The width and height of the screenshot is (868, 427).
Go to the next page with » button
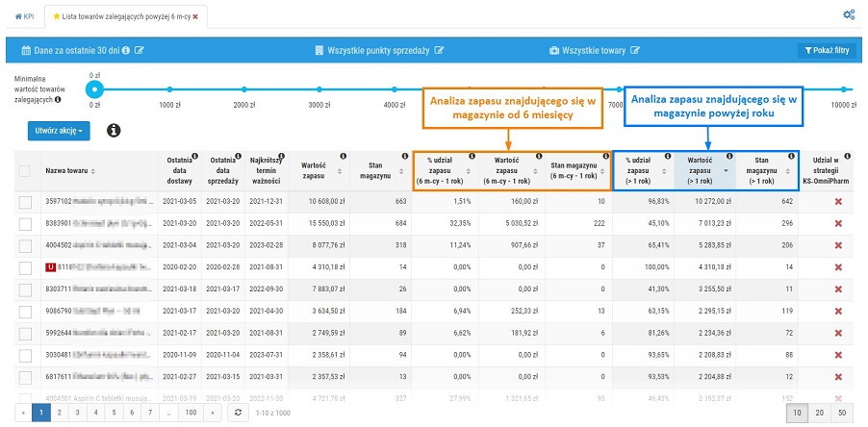pyautogui.click(x=213, y=413)
